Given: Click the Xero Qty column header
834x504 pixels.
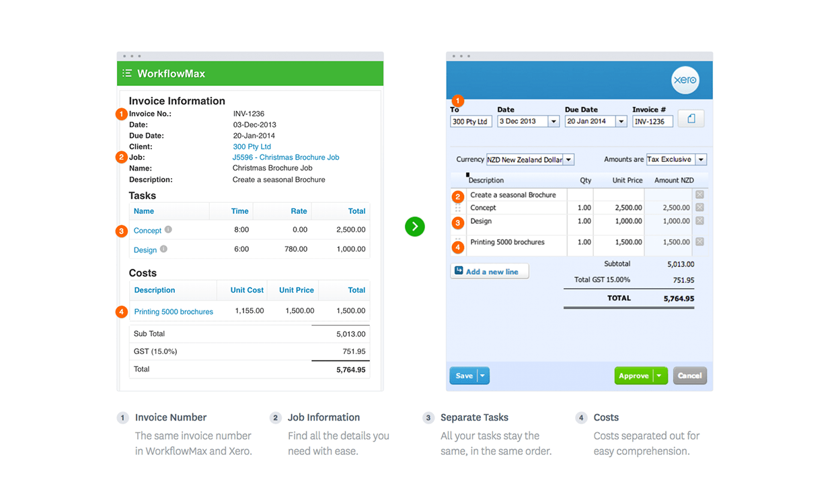Looking at the screenshot, I should point(585,180).
